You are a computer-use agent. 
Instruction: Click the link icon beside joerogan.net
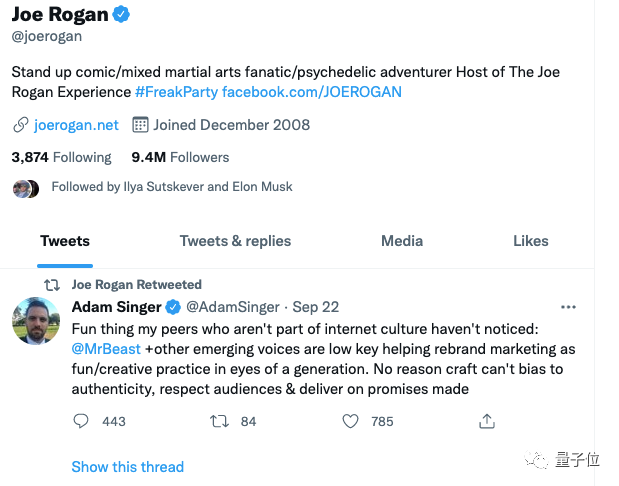pyautogui.click(x=20, y=125)
